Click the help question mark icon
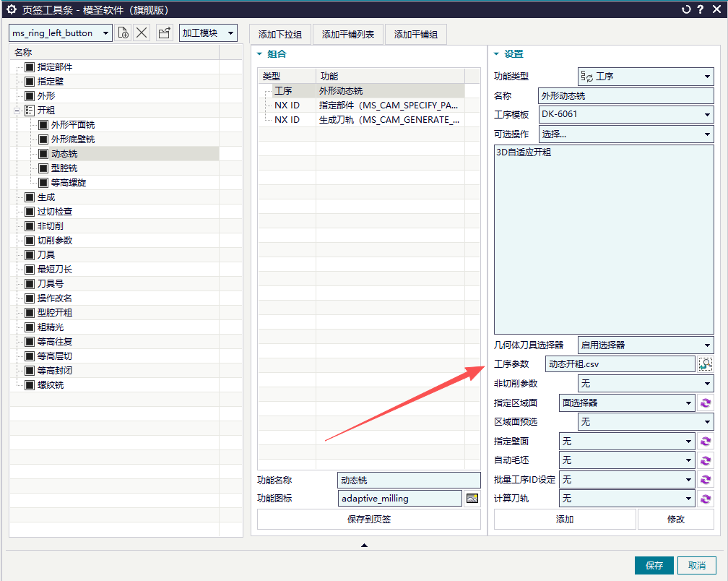The width and height of the screenshot is (728, 581). (701, 9)
